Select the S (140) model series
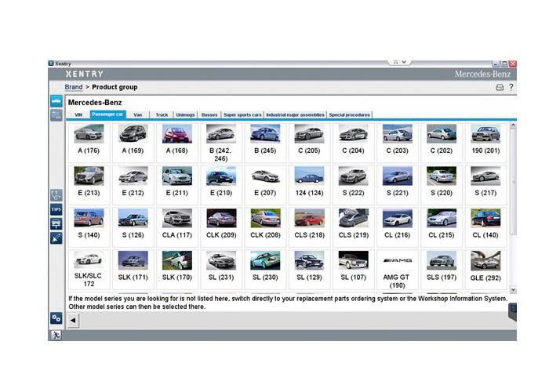Screen dimensions: 549x392 [x=89, y=227]
